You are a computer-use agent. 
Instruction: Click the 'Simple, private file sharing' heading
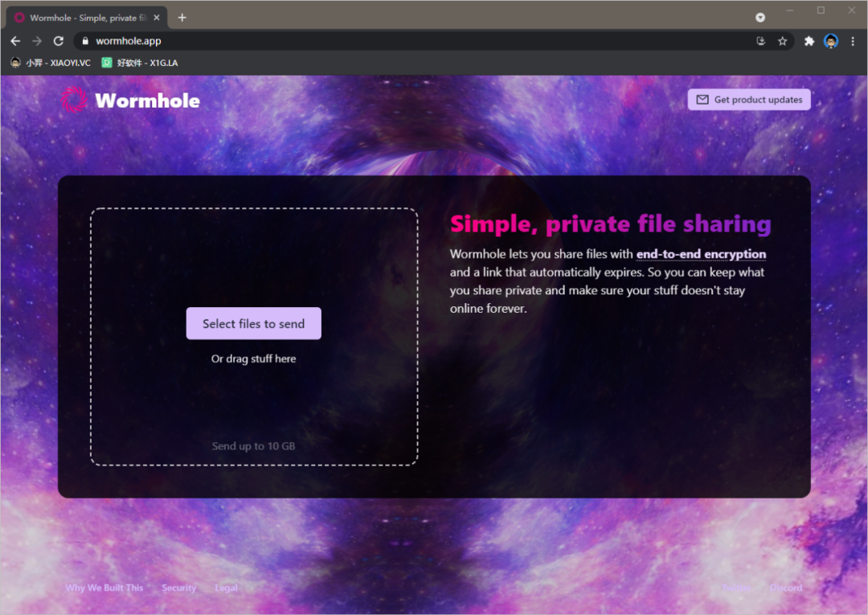(x=611, y=223)
